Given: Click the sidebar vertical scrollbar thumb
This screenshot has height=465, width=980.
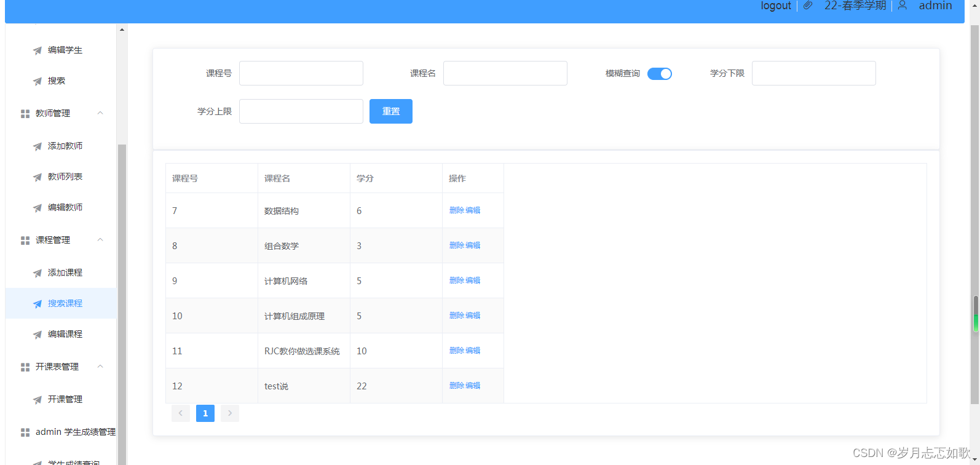Looking at the screenshot, I should [122, 304].
